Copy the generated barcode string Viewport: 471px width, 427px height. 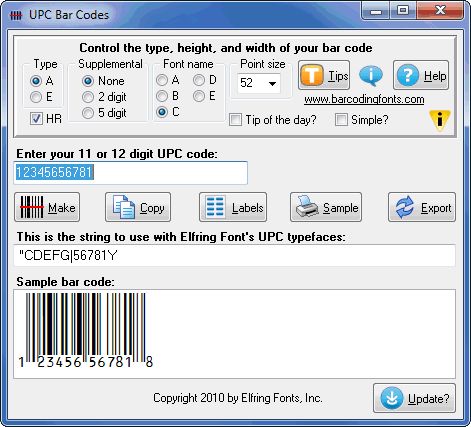point(138,207)
